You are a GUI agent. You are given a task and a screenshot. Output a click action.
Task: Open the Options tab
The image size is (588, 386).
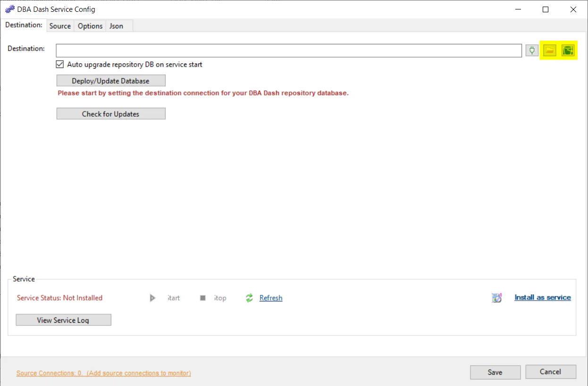tap(90, 26)
